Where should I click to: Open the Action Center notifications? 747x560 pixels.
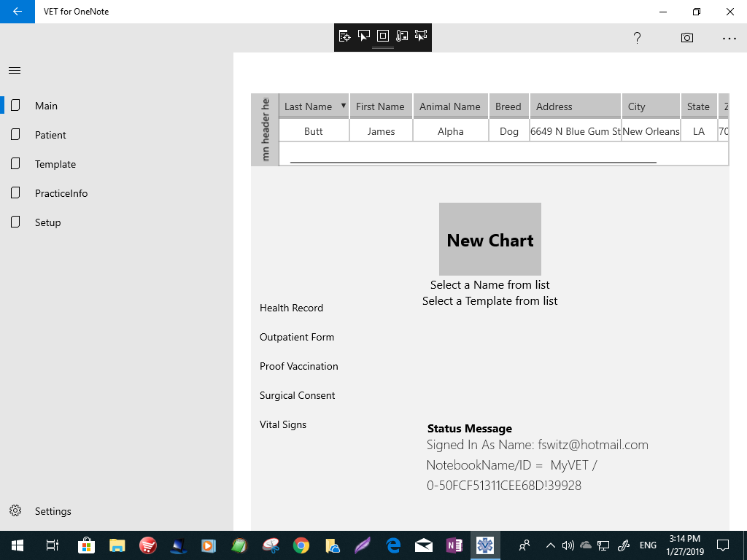[x=723, y=545]
